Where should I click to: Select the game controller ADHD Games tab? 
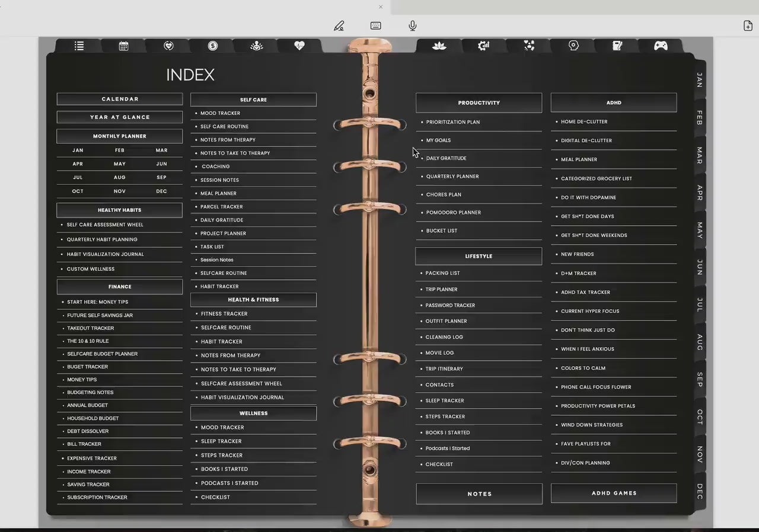click(x=661, y=45)
